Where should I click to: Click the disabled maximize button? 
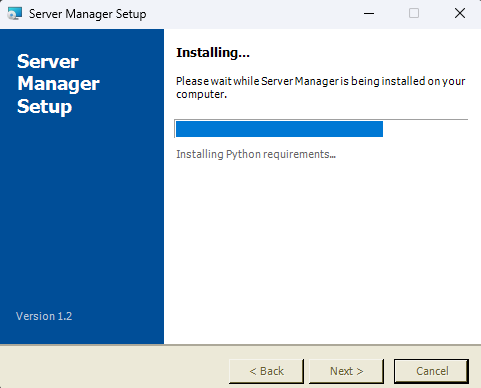click(x=414, y=14)
